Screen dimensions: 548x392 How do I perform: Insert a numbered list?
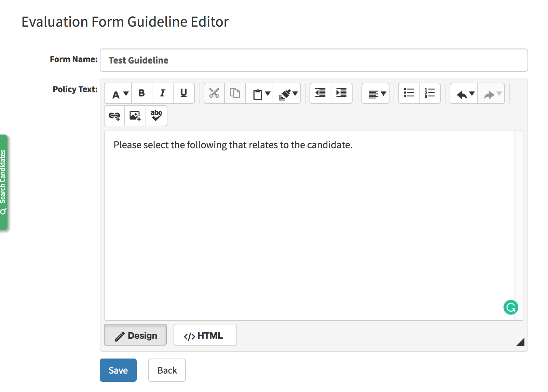point(430,93)
